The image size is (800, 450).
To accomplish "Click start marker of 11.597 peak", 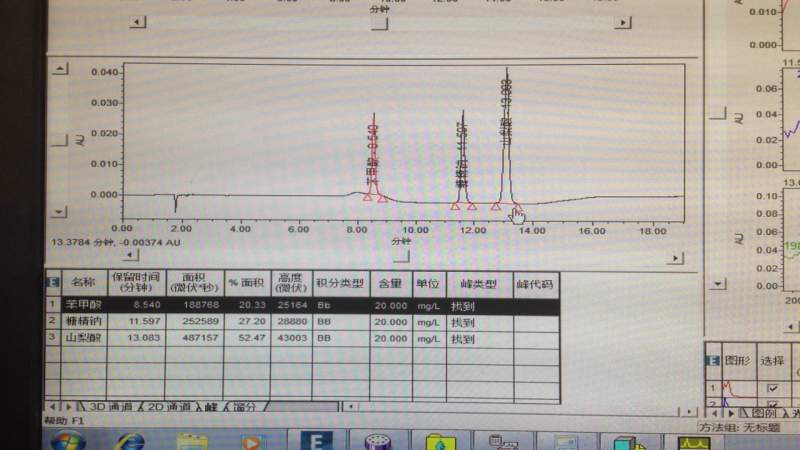I will point(455,206).
